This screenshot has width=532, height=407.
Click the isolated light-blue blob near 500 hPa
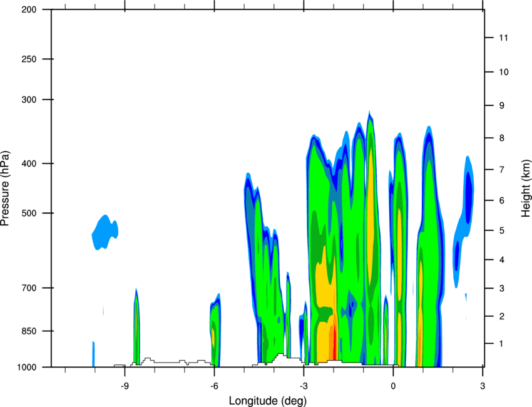[x=105, y=232]
